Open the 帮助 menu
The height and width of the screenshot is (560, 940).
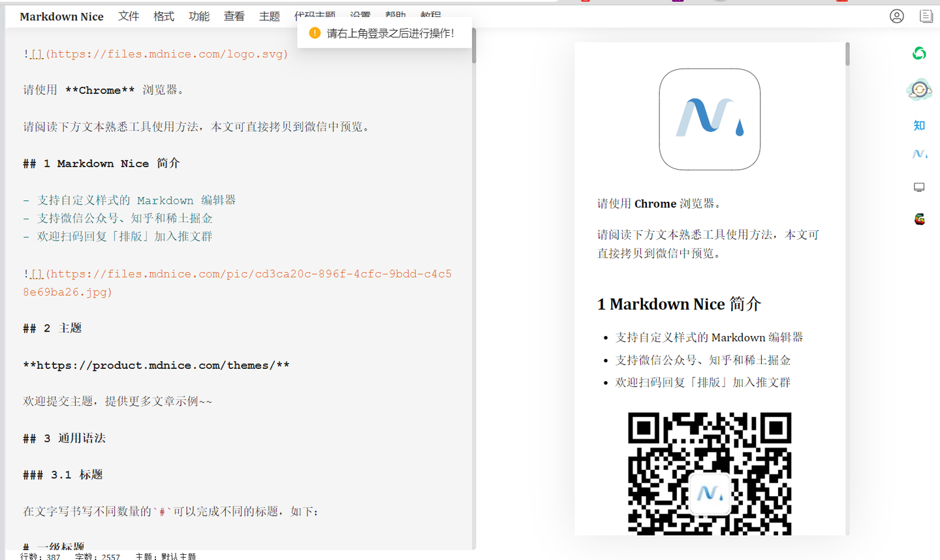tap(396, 13)
